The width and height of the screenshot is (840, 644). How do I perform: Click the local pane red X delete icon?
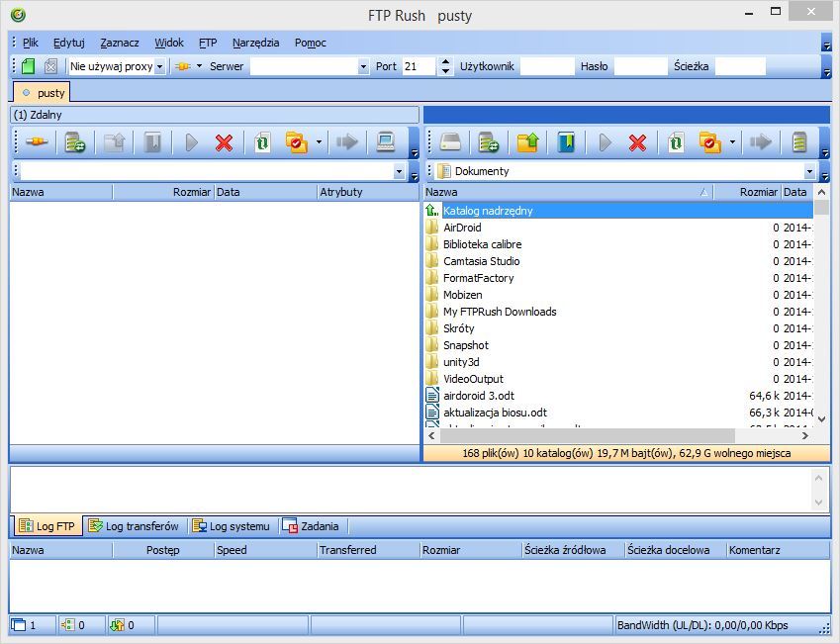coord(637,142)
